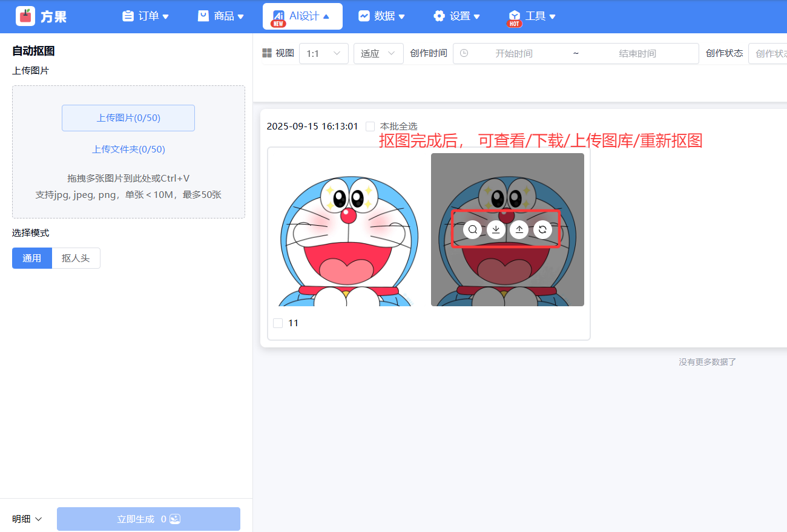Click the original Doraemon image thumbnail
This screenshot has width=787, height=532.
coord(349,229)
